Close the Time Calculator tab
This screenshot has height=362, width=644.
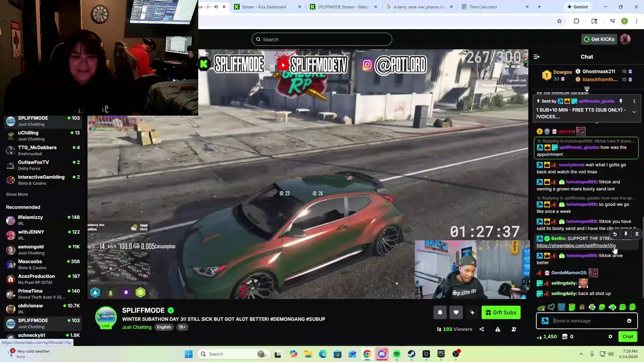click(x=527, y=7)
